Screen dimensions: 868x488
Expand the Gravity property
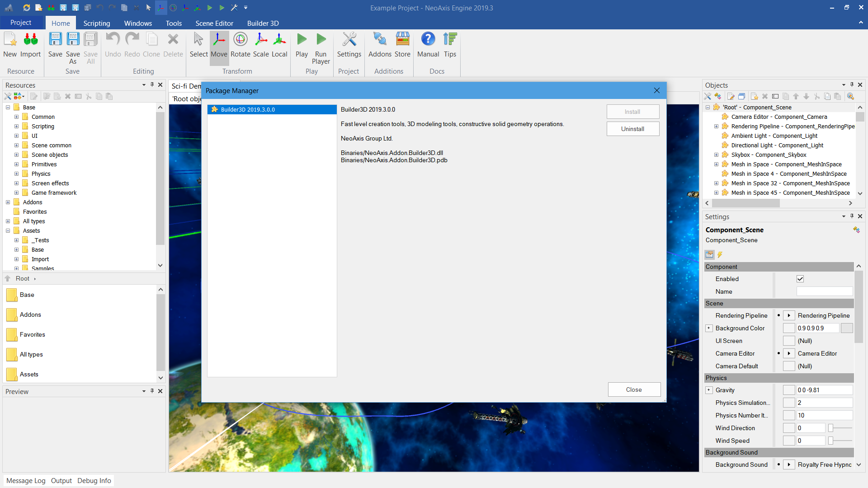tap(709, 390)
